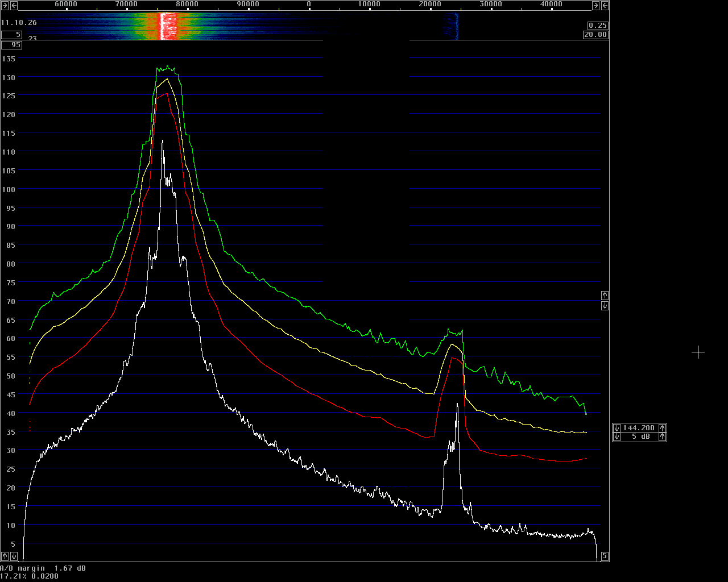This screenshot has height=582, width=728.
Task: Click the 70 dB scale label
Action: (x=11, y=301)
